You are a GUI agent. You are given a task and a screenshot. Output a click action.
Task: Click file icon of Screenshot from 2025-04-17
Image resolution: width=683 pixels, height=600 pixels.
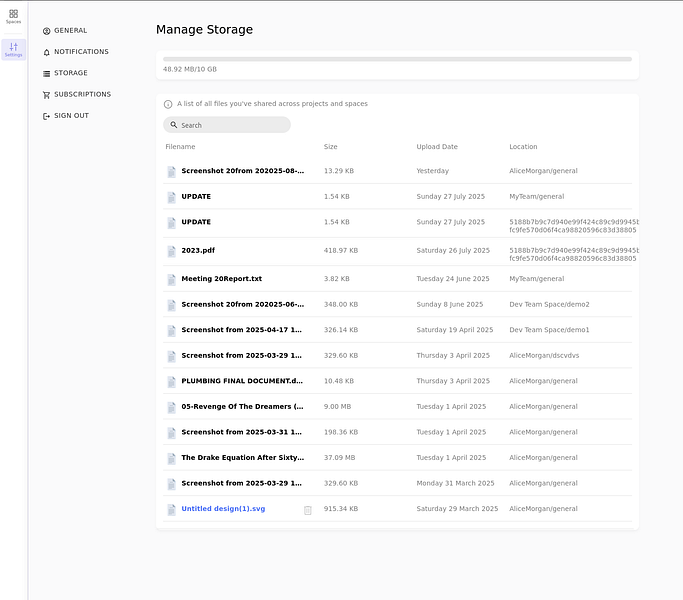tap(172, 331)
